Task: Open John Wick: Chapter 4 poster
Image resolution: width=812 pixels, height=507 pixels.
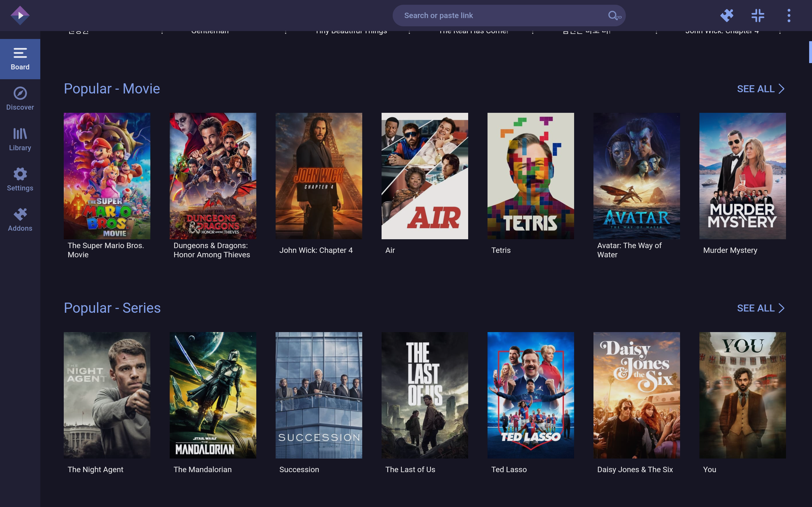Action: 319,176
